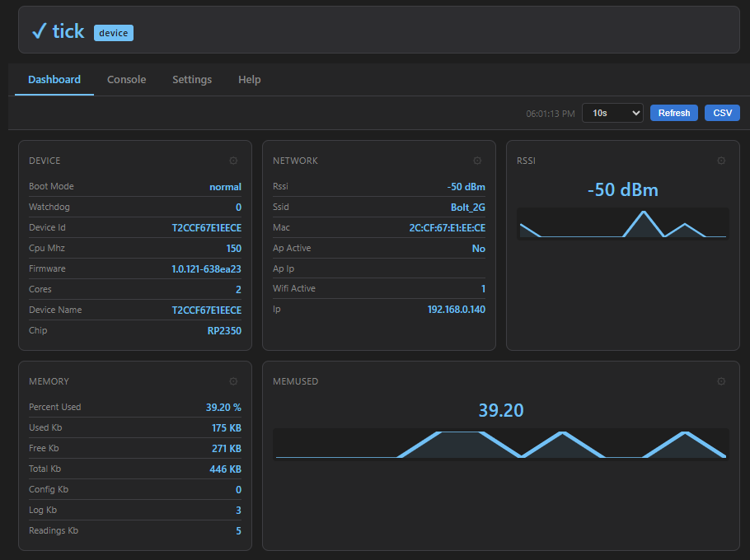This screenshot has height=560, width=750.
Task: Click the MEMUSED usage graph
Action: tap(501, 442)
